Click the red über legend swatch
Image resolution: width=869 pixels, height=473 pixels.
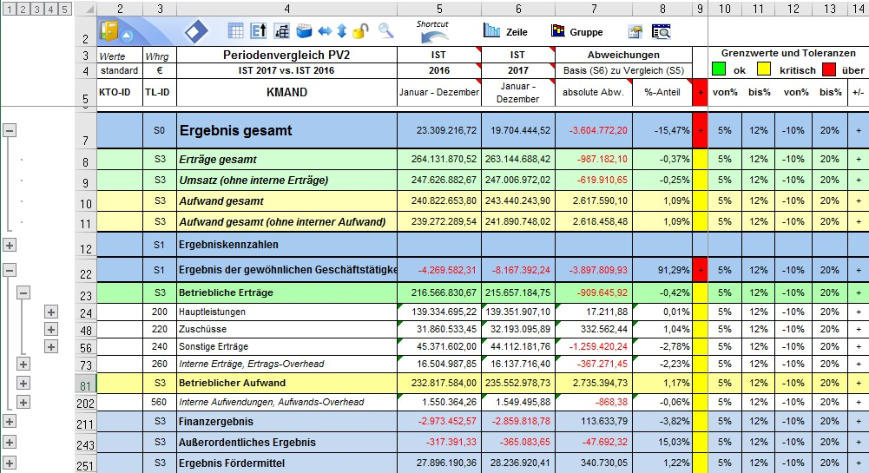tap(829, 70)
